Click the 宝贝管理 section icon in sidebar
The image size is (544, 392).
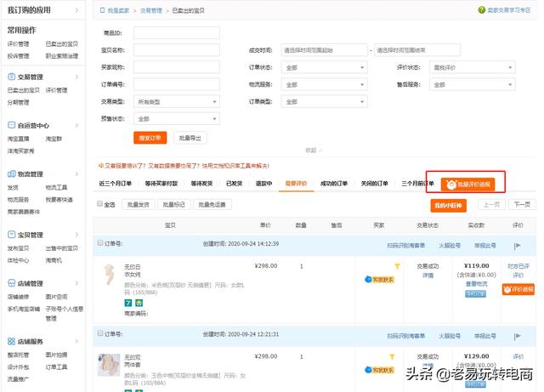click(12, 234)
